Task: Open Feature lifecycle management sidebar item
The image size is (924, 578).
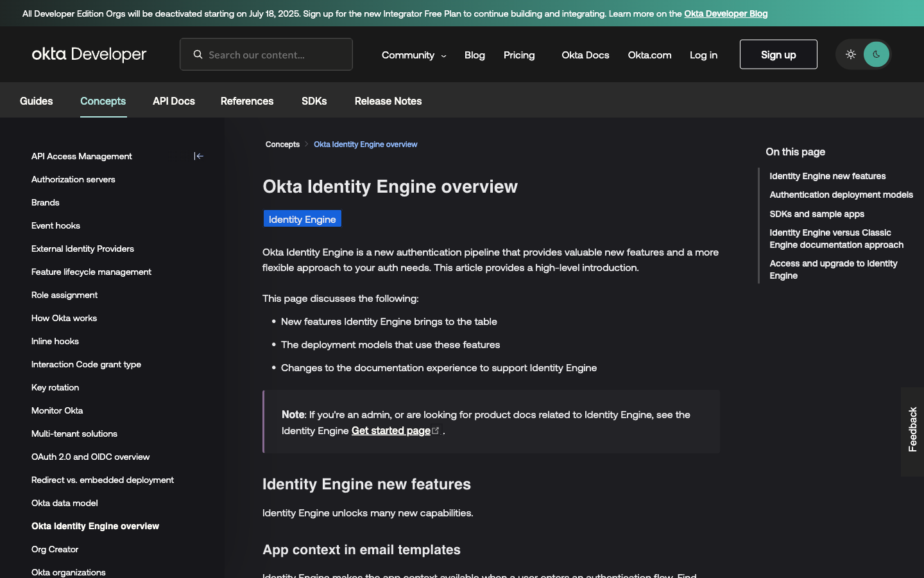Action: point(91,272)
